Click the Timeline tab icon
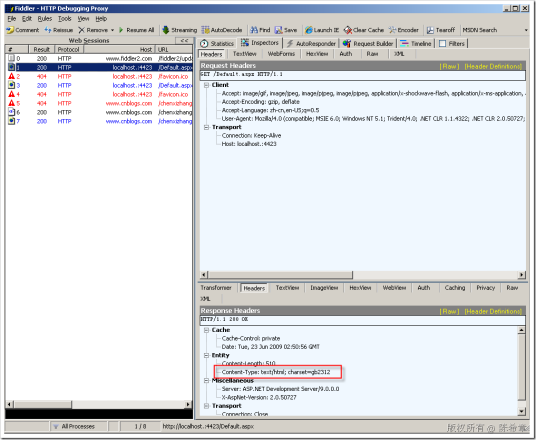 click(x=404, y=43)
